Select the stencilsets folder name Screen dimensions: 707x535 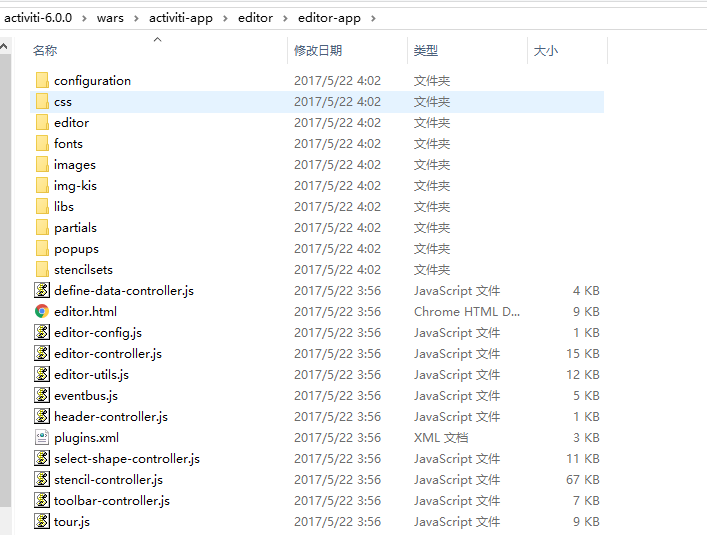[x=83, y=270]
